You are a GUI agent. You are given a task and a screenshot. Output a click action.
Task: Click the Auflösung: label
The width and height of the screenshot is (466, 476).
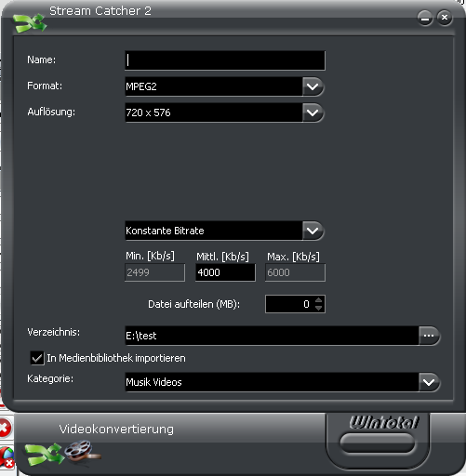click(x=51, y=112)
